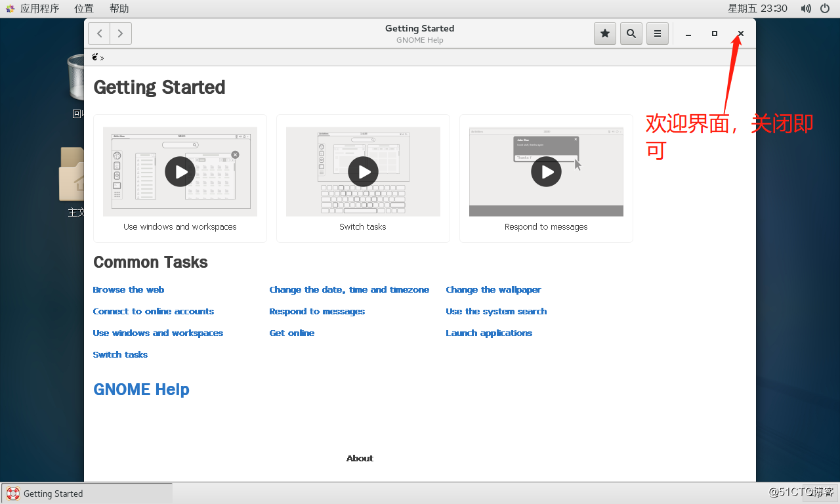
Task: Open the 'Get online' link
Action: (292, 333)
